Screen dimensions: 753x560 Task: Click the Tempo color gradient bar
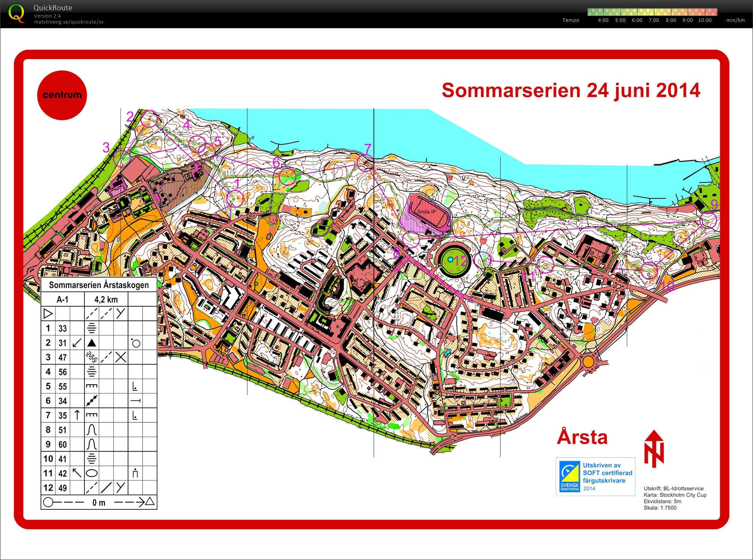652,12
